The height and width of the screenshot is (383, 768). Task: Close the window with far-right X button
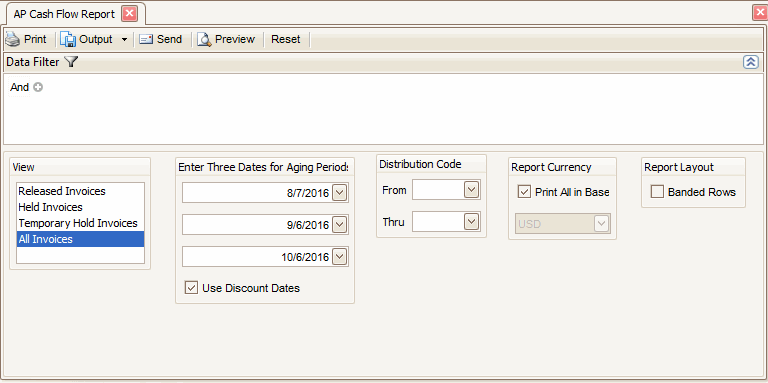point(760,14)
